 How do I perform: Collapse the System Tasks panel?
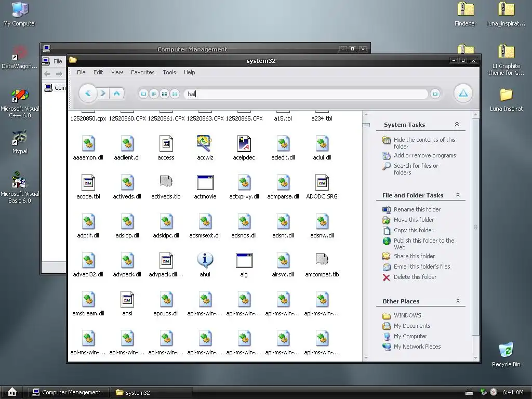tap(457, 124)
